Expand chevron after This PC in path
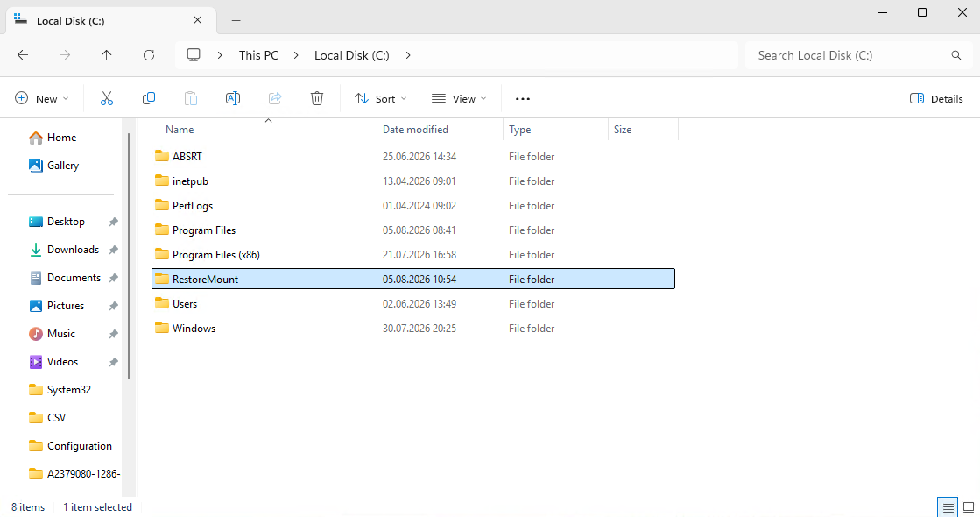 click(296, 55)
